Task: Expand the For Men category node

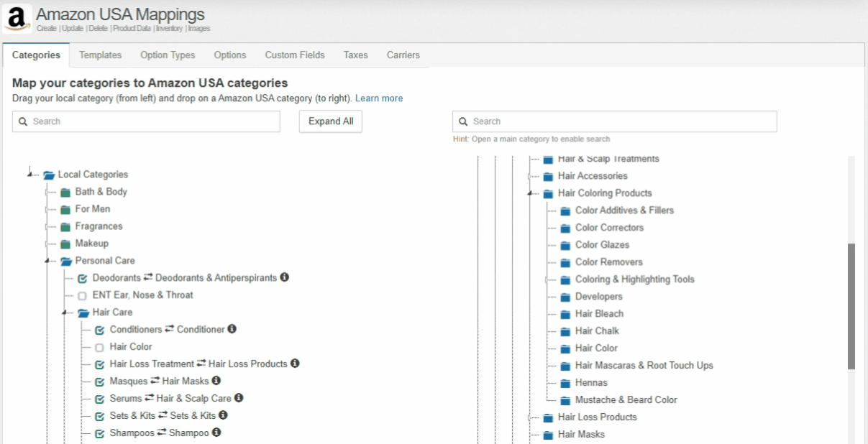Action: click(47, 209)
